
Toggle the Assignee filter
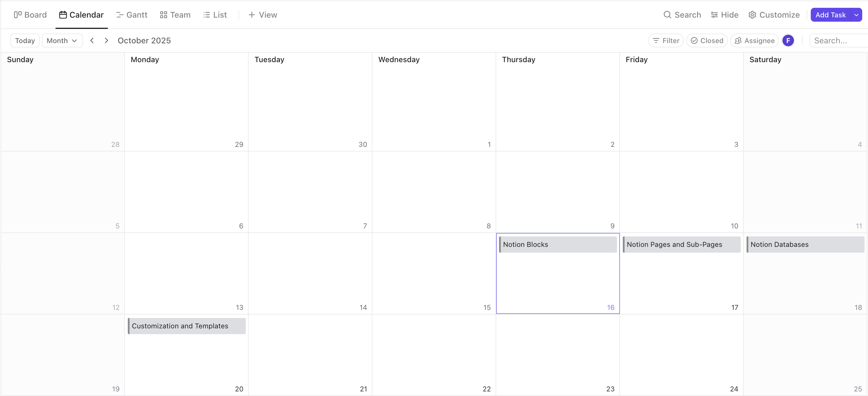[x=754, y=41]
